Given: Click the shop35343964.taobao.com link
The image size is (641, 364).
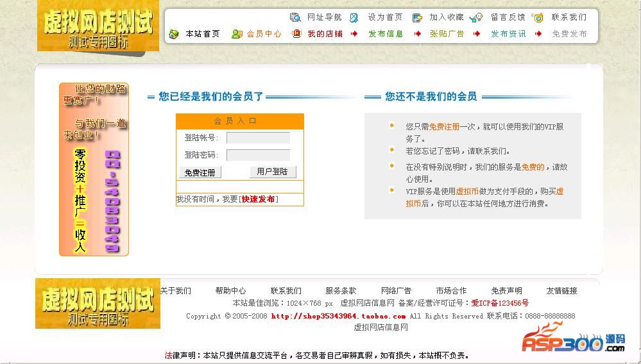Looking at the screenshot, I should [339, 316].
